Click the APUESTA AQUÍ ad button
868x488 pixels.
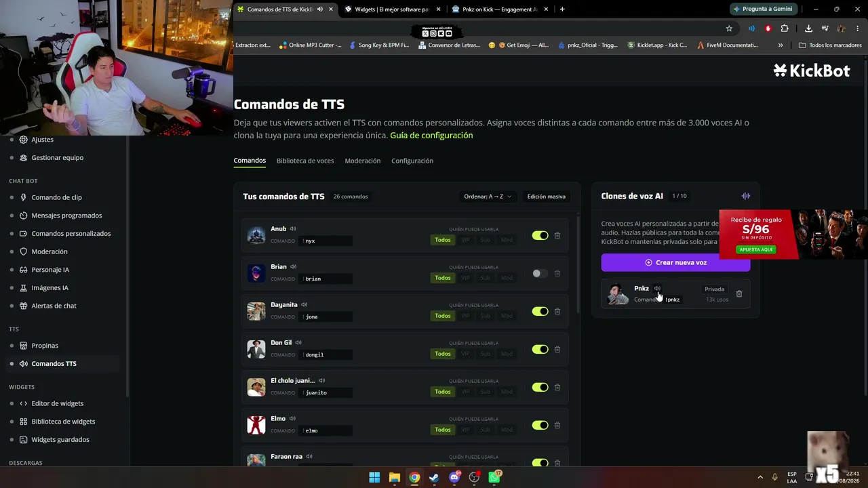pyautogui.click(x=756, y=249)
